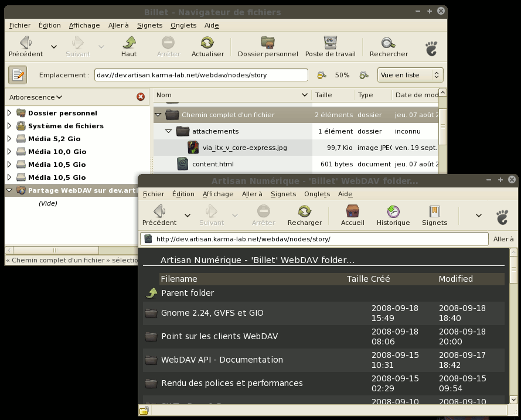Click the GNOME foot throbber in browser
Image resolution: width=521 pixels, height=420 pixels.
tap(502, 217)
